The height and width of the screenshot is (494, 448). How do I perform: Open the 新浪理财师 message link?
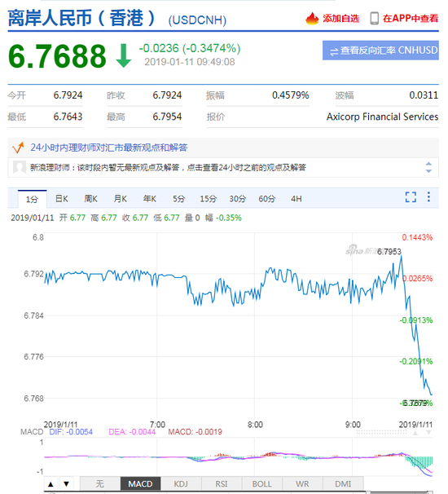[x=168, y=167]
